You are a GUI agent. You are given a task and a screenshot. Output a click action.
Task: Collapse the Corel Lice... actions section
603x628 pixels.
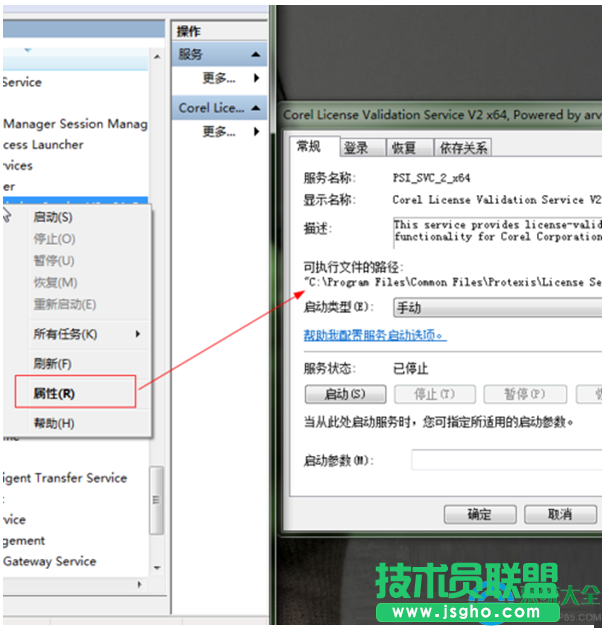(256, 108)
